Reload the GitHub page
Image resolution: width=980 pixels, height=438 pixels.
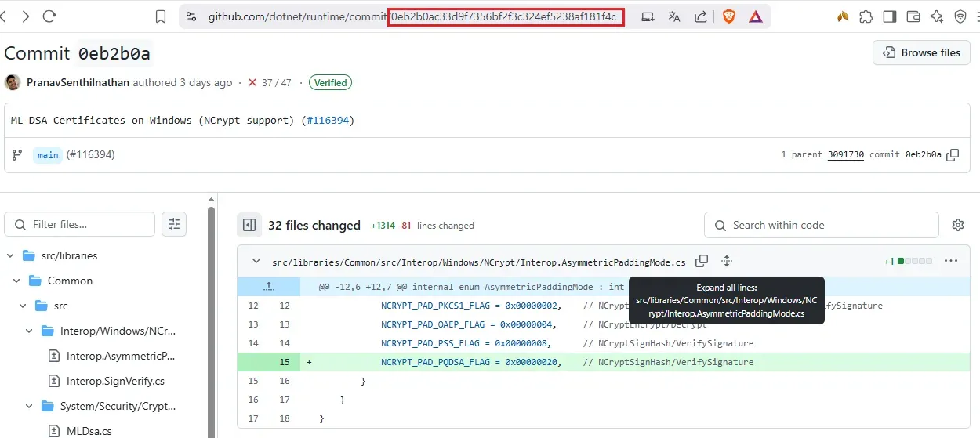click(x=49, y=16)
